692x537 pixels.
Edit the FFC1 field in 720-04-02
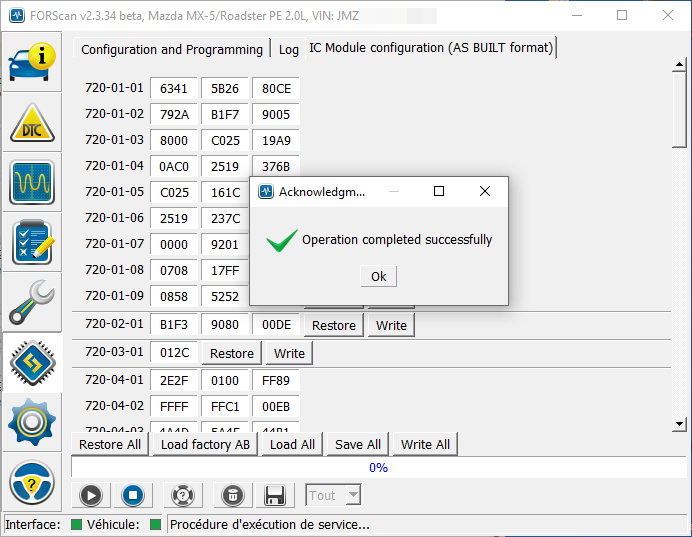(x=225, y=407)
